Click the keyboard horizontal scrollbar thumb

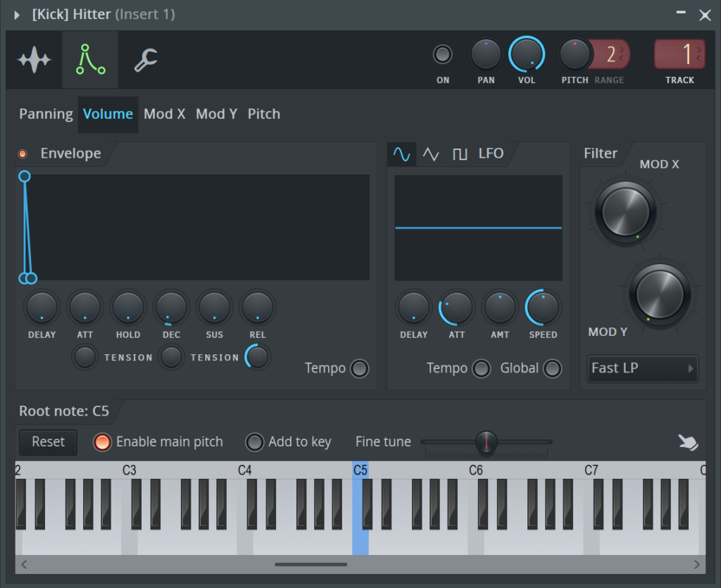311,565
